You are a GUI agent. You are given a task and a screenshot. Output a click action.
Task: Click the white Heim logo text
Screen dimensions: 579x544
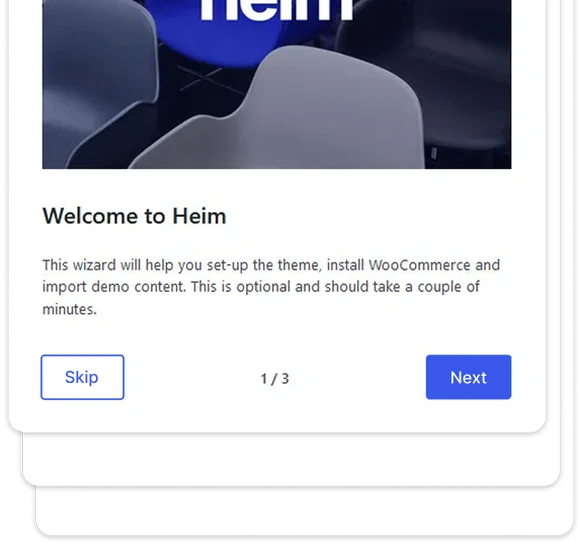[x=277, y=10]
